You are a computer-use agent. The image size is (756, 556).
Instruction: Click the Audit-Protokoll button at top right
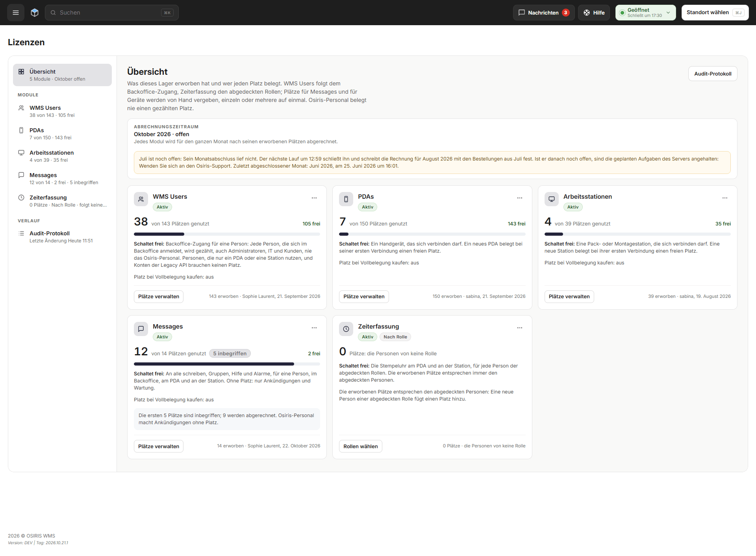coord(713,74)
